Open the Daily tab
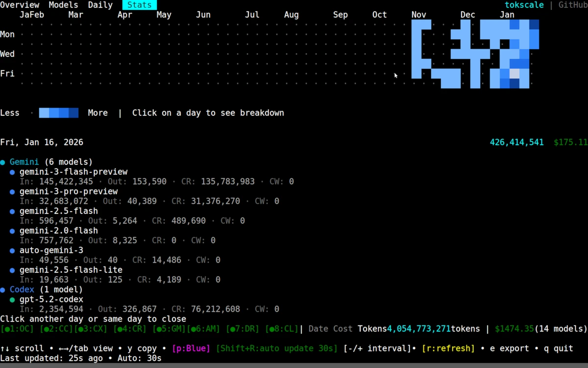This screenshot has width=588, height=368. point(100,5)
